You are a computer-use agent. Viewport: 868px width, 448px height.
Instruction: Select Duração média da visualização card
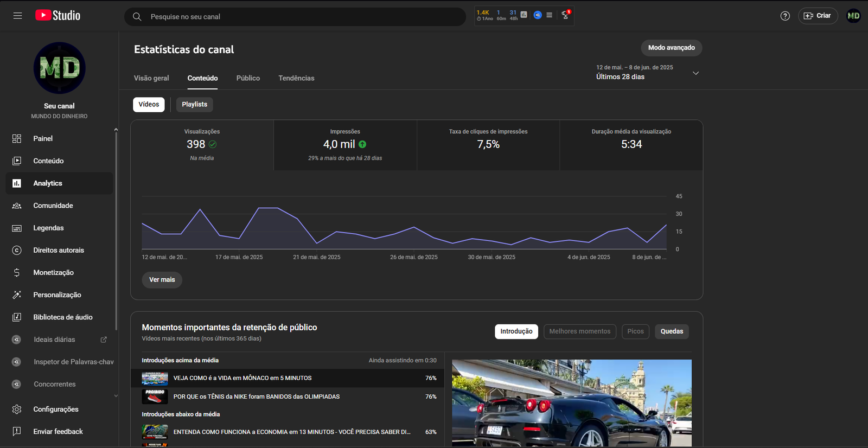pyautogui.click(x=631, y=145)
